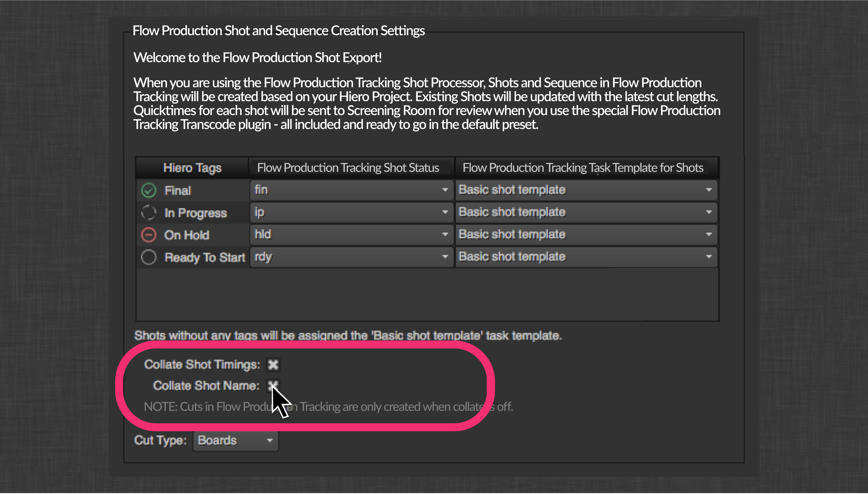
Task: Open the 'ip' shot status dropdown
Action: (x=351, y=212)
